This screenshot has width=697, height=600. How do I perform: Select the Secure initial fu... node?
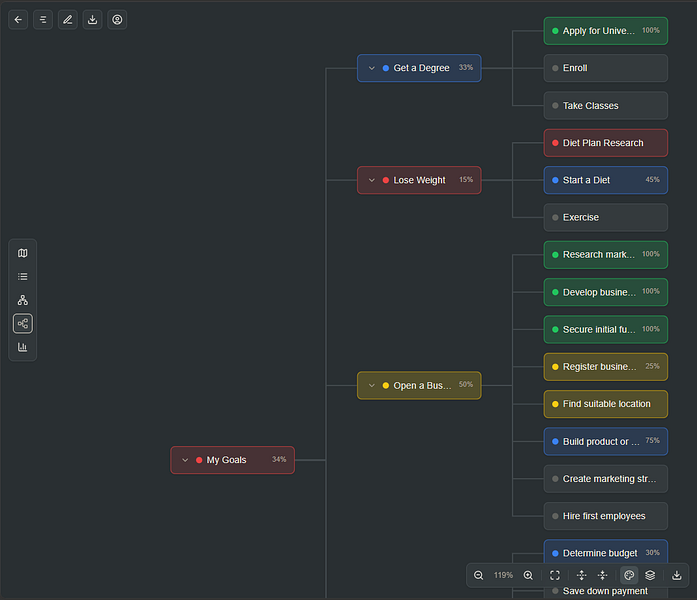(605, 329)
